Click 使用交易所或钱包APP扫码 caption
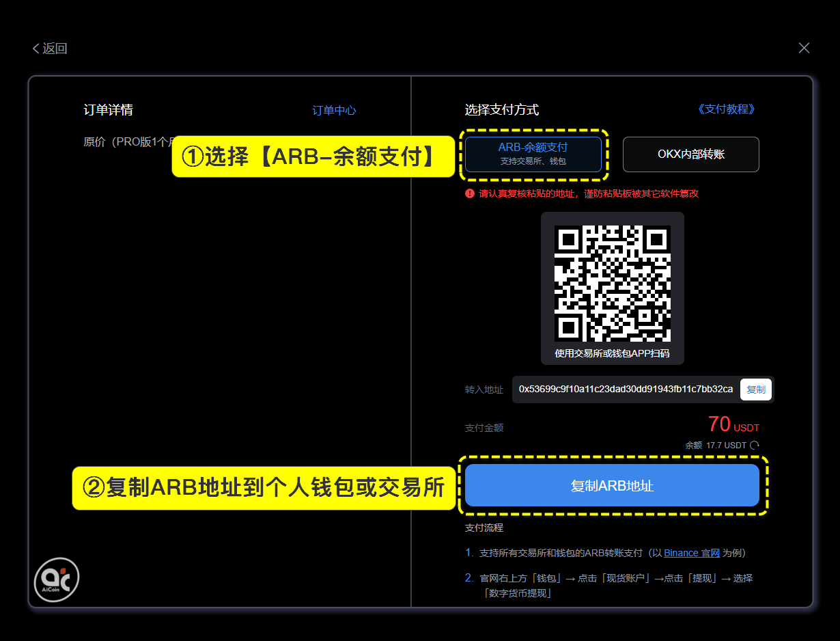840x641 pixels. click(x=613, y=353)
